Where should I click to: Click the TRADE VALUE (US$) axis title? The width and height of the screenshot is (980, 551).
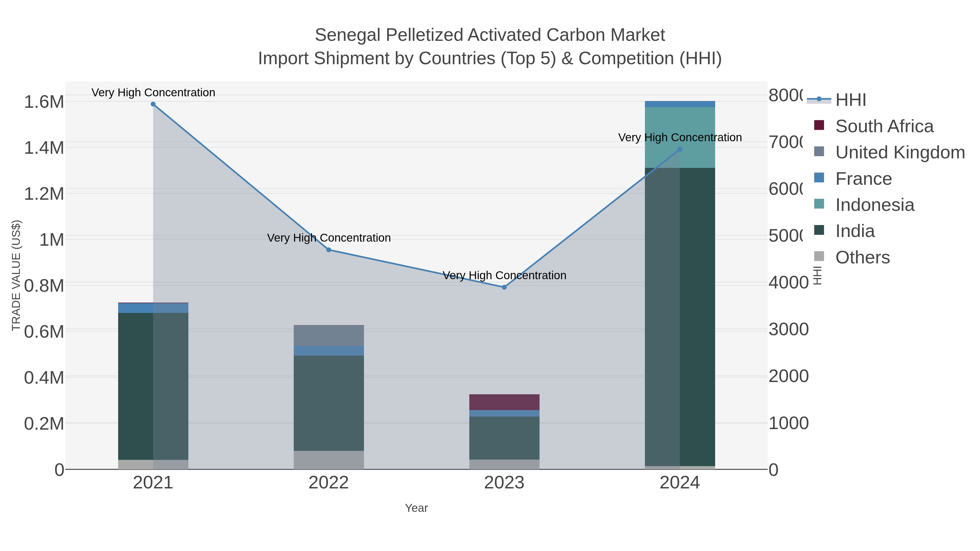16,275
